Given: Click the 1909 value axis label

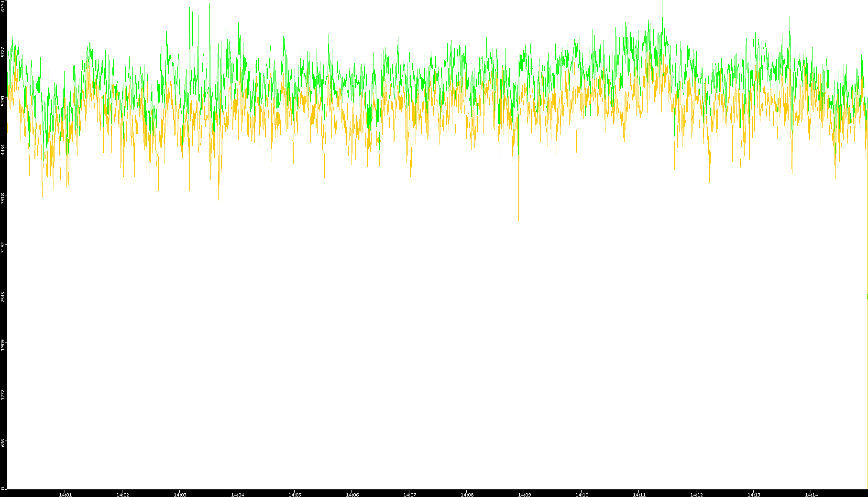Looking at the screenshot, I should [x=3, y=345].
